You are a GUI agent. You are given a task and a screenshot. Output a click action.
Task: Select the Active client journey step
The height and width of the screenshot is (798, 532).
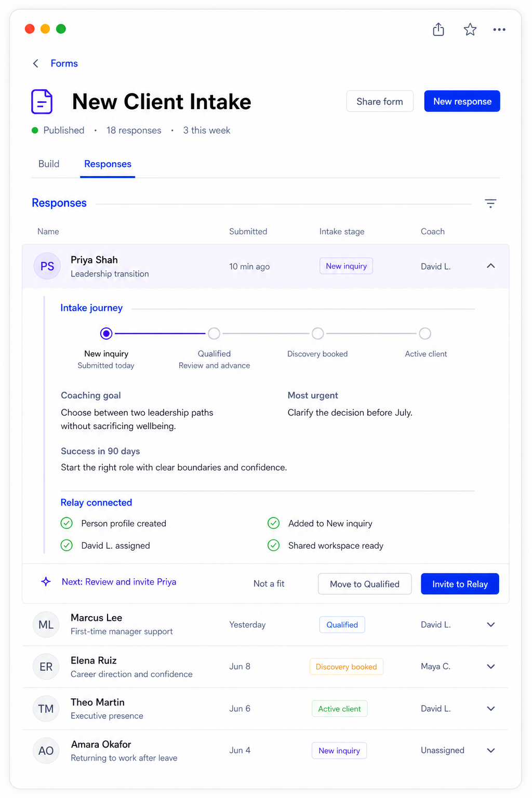[425, 334]
